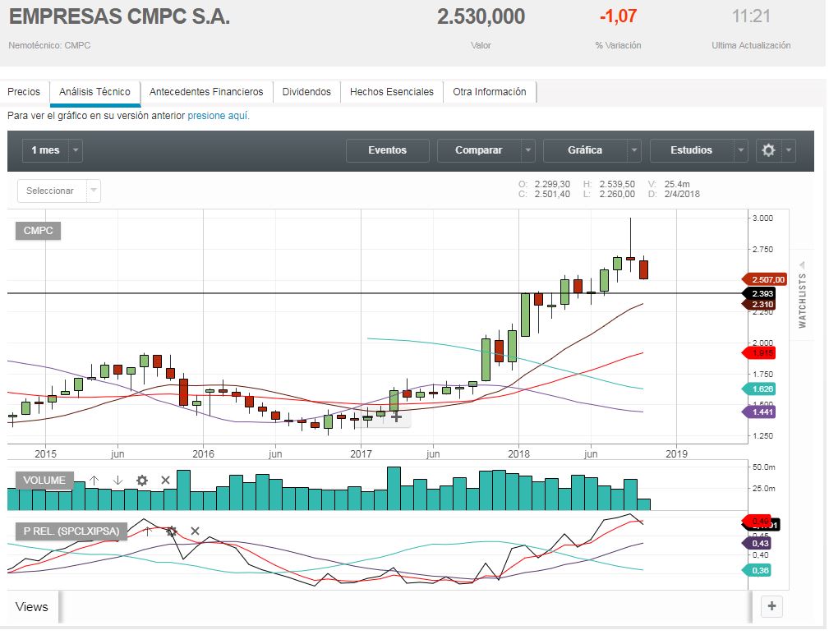Add a new view with the plus button

tap(771, 606)
